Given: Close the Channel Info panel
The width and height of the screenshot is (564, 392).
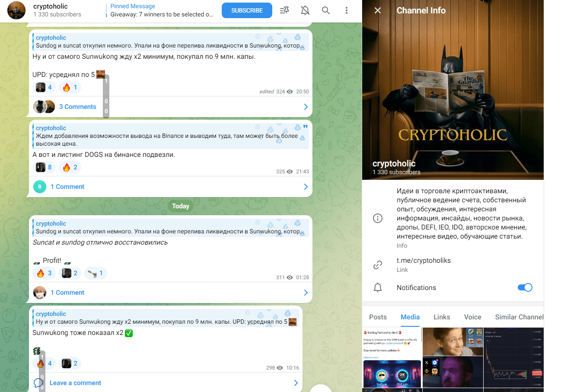Looking at the screenshot, I should (378, 10).
